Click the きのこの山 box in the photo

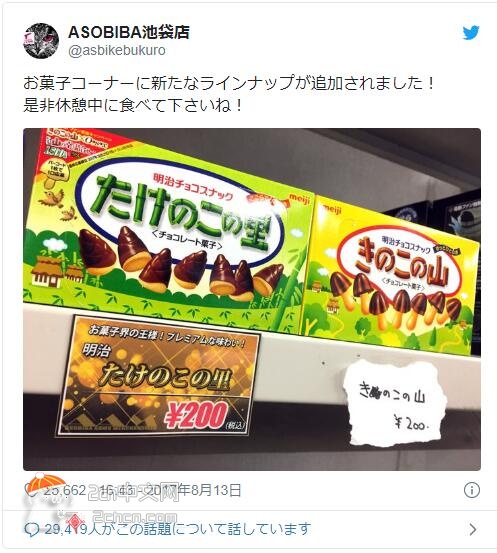click(392, 277)
